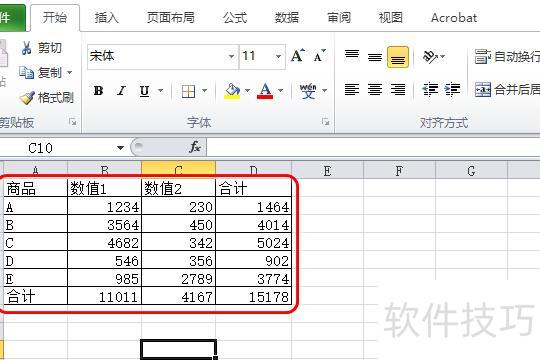This screenshot has width=540, height=360.
Task: Click header cell 数值2
Action: (x=178, y=188)
